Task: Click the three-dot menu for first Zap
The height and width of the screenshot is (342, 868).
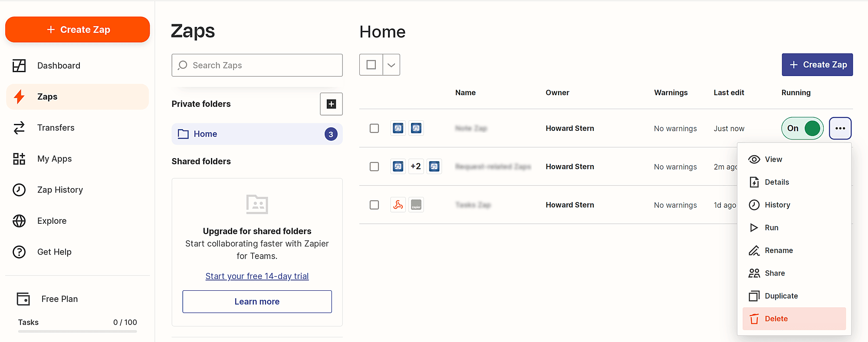Action: tap(840, 128)
